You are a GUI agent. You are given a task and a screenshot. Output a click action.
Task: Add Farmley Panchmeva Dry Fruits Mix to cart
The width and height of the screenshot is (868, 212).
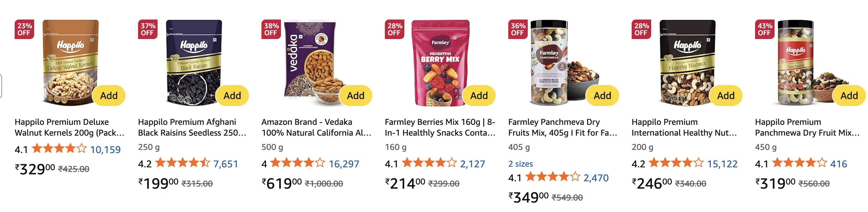(603, 95)
